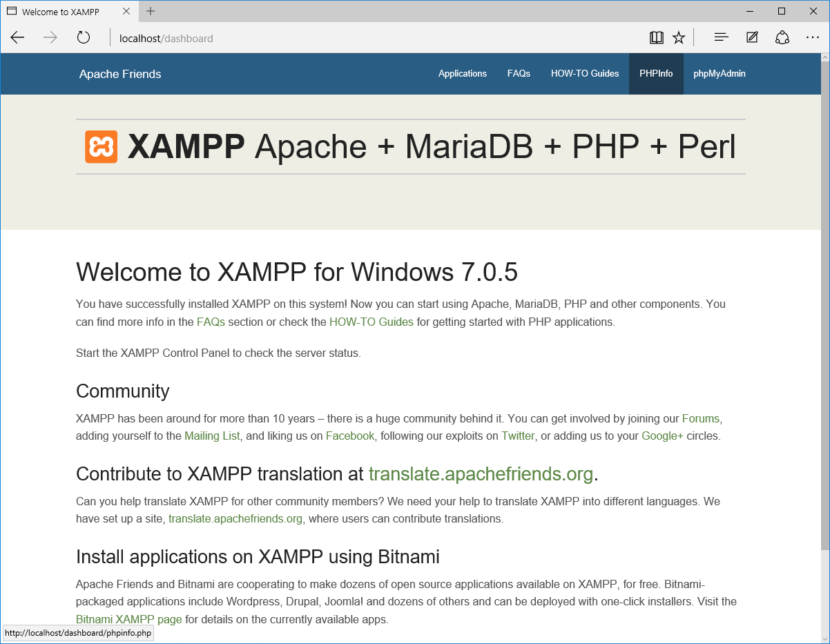Add page to favorites with star icon
830x644 pixels.
coord(679,38)
